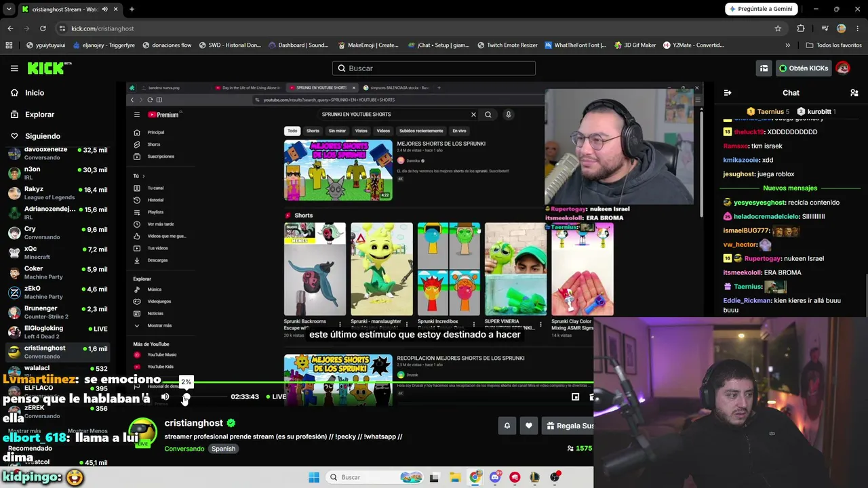
Task: Open the Kick icon left of Obtén KICKs
Action: tap(764, 68)
